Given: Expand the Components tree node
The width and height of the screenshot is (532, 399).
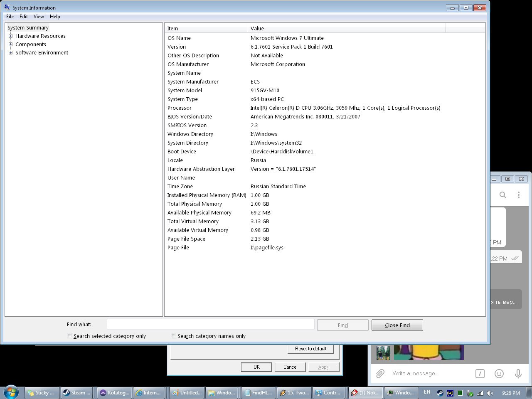Looking at the screenshot, I should click(11, 44).
